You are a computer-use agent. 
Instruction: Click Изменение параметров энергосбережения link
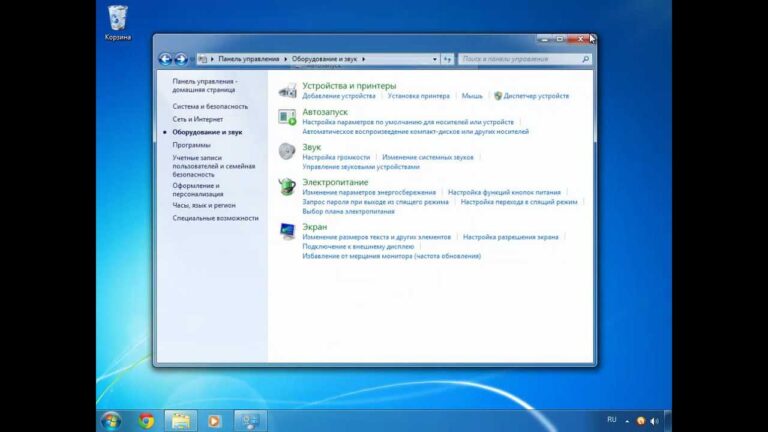pos(369,192)
